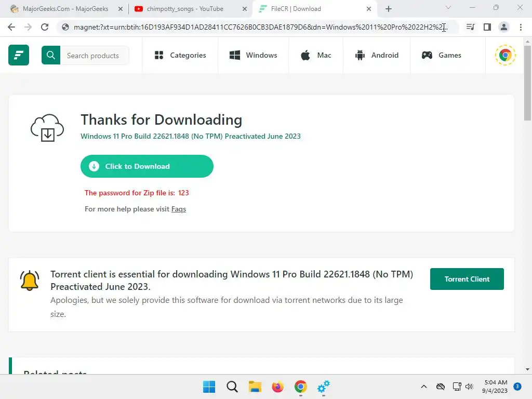Screen dimensions: 532x399
Task: Click the green search magnifier button
Action: (51, 55)
